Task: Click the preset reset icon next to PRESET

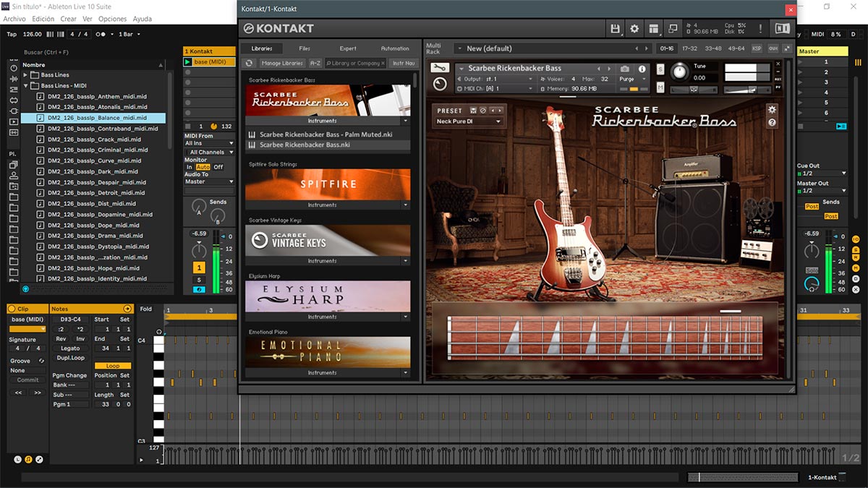Action: point(484,111)
